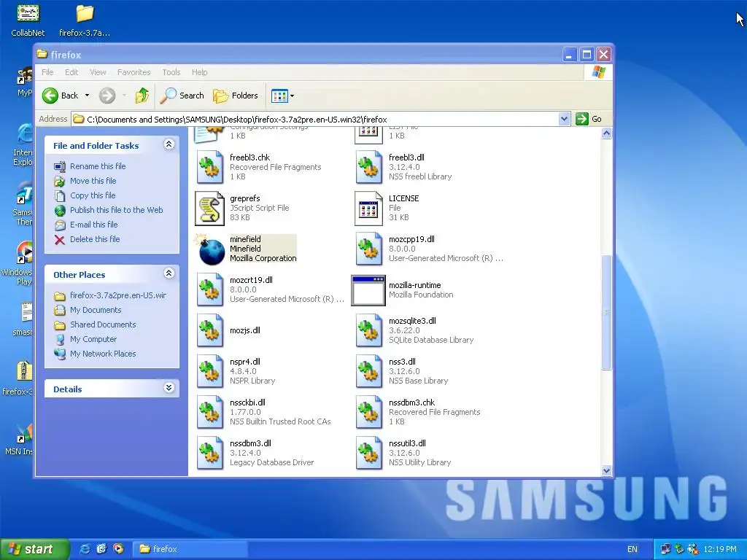Select the mozjs.dll file icon

[209, 330]
